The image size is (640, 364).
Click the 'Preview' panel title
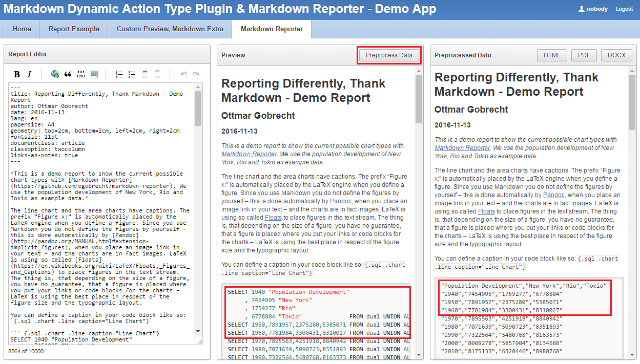coord(233,55)
